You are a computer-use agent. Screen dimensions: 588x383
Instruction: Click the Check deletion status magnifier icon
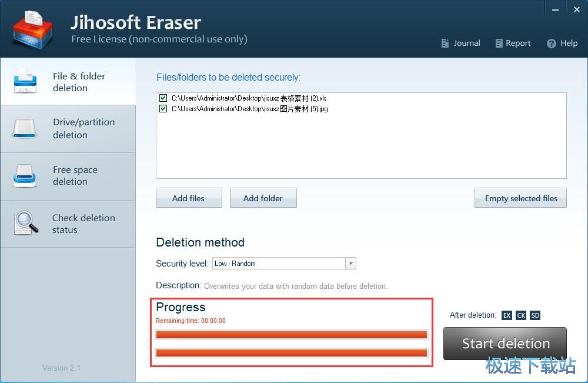pos(26,223)
